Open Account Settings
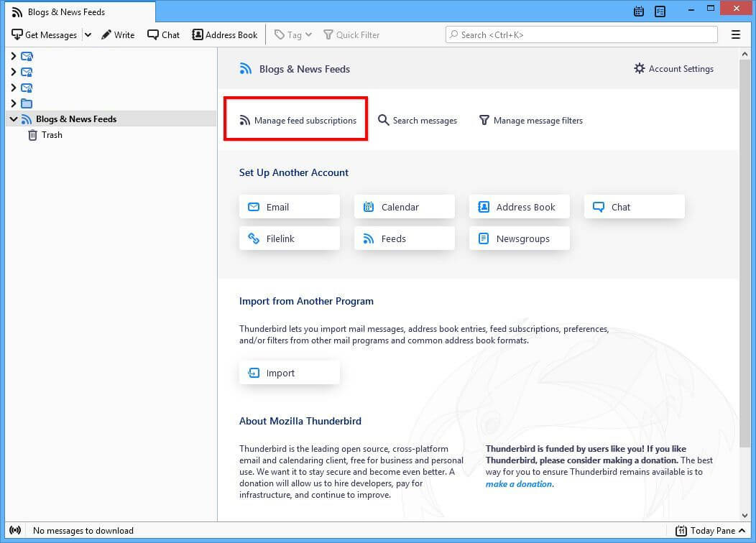The image size is (756, 543). (673, 69)
